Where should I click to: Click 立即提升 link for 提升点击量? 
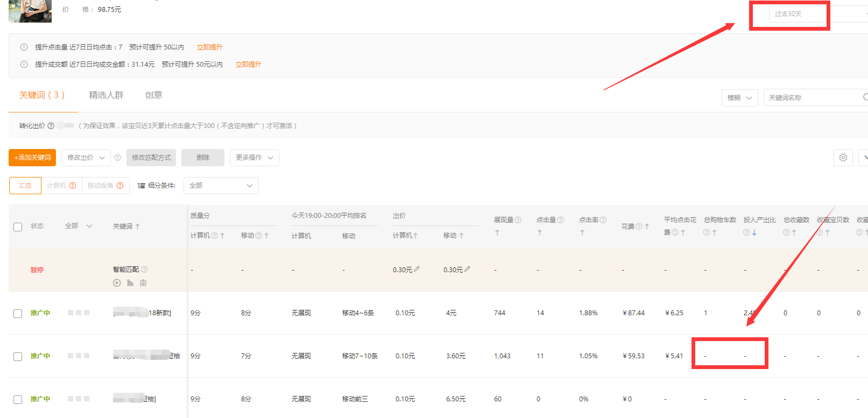point(209,47)
